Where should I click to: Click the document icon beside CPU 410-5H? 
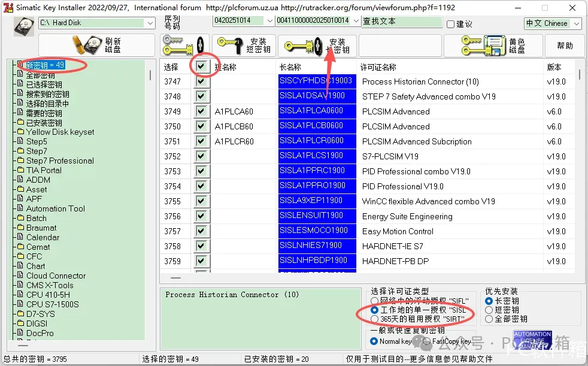[20, 294]
